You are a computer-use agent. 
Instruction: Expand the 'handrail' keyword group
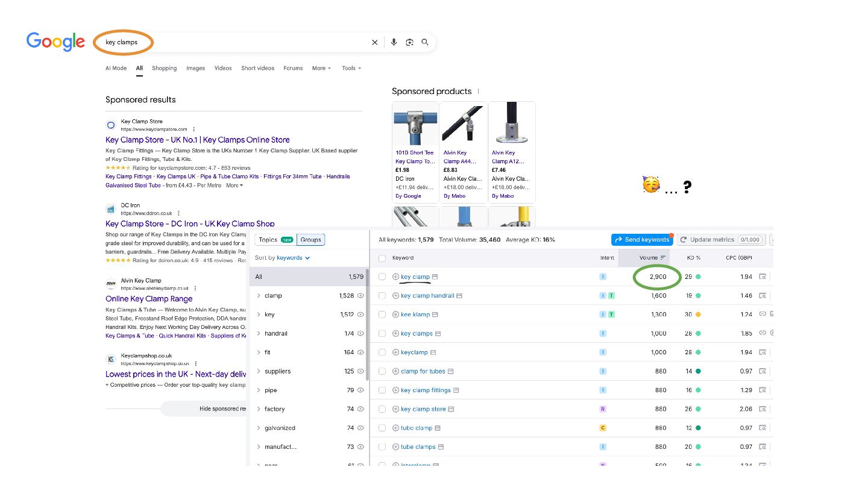click(x=259, y=334)
